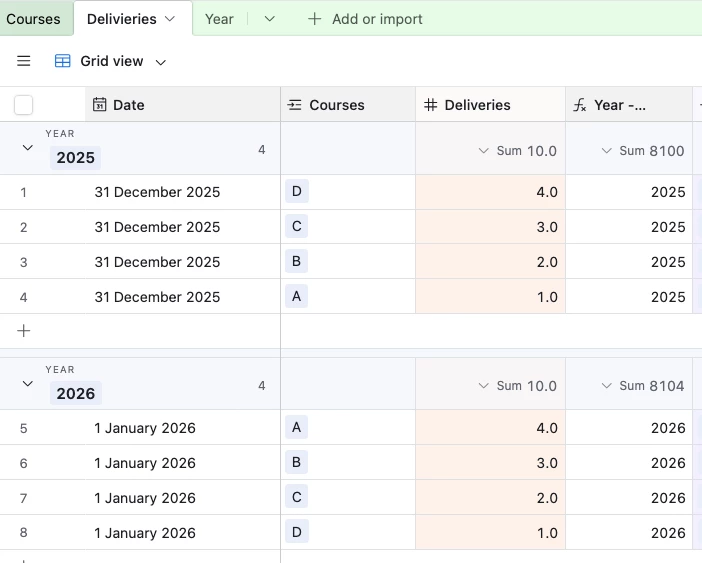Open the Delivieries tab dropdown arrow
This screenshot has width=702, height=563.
point(170,19)
